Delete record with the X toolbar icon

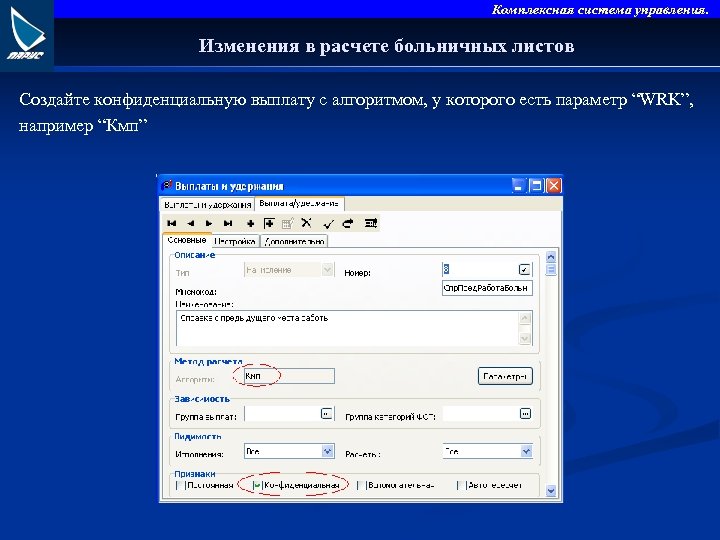pos(306,223)
